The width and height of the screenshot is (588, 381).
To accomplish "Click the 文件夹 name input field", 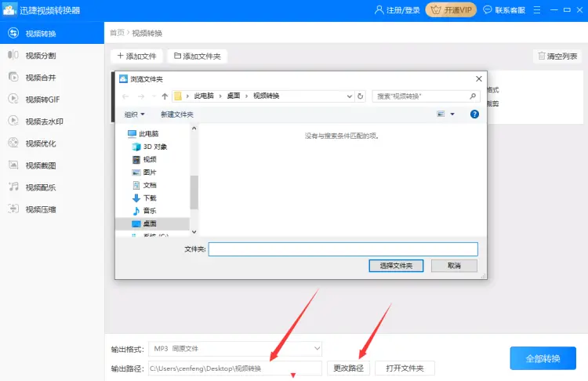I will (343, 249).
